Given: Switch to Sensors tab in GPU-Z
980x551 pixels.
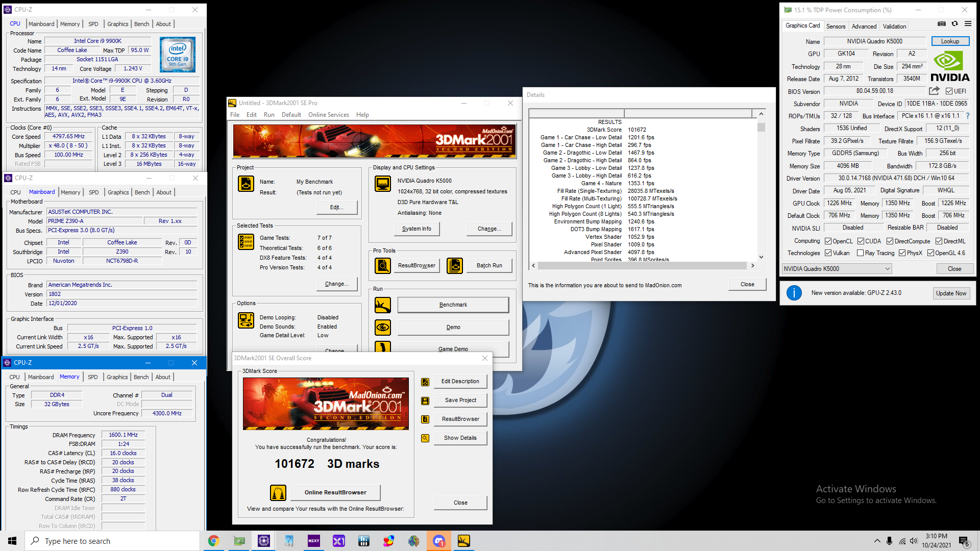Looking at the screenshot, I should coord(836,26).
